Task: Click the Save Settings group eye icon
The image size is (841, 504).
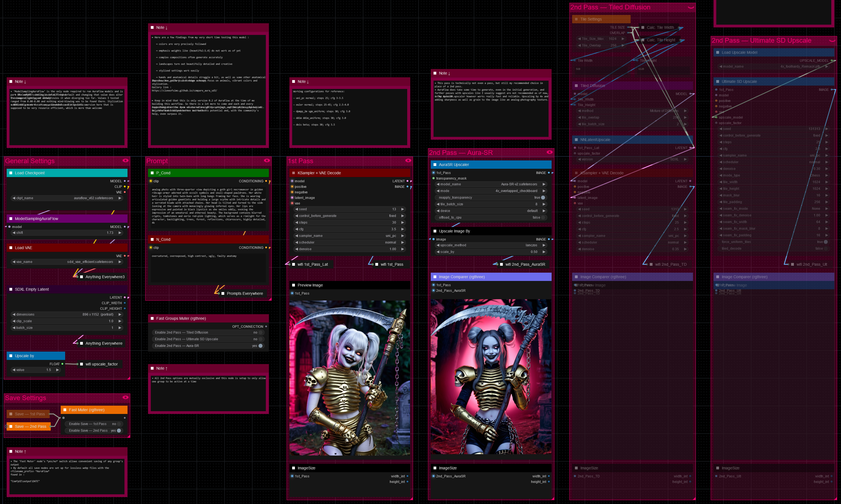Action: pyautogui.click(x=125, y=397)
